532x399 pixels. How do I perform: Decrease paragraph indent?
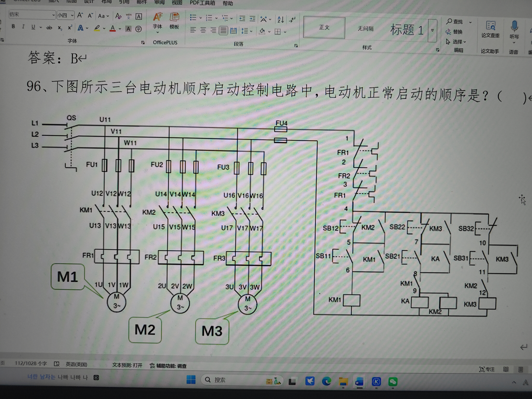click(242, 19)
